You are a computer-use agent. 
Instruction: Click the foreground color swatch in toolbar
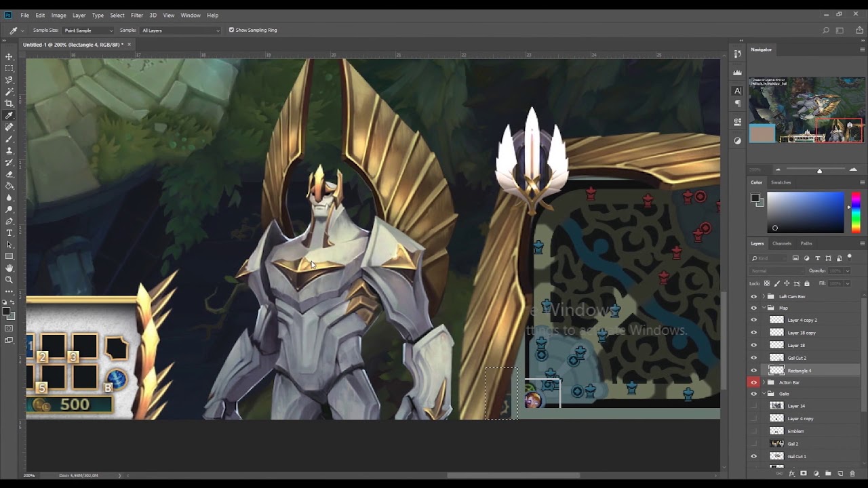pyautogui.click(x=6, y=312)
